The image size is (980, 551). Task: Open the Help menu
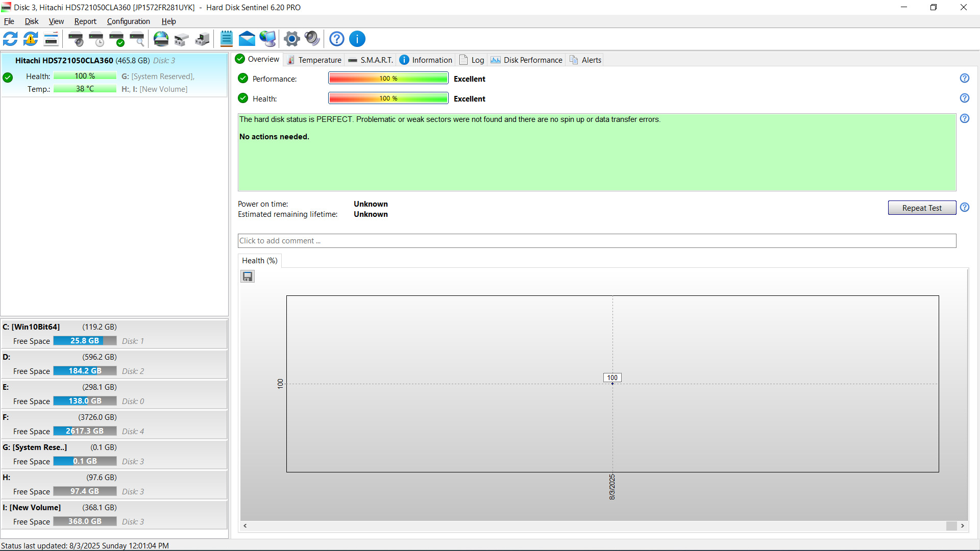pos(169,21)
